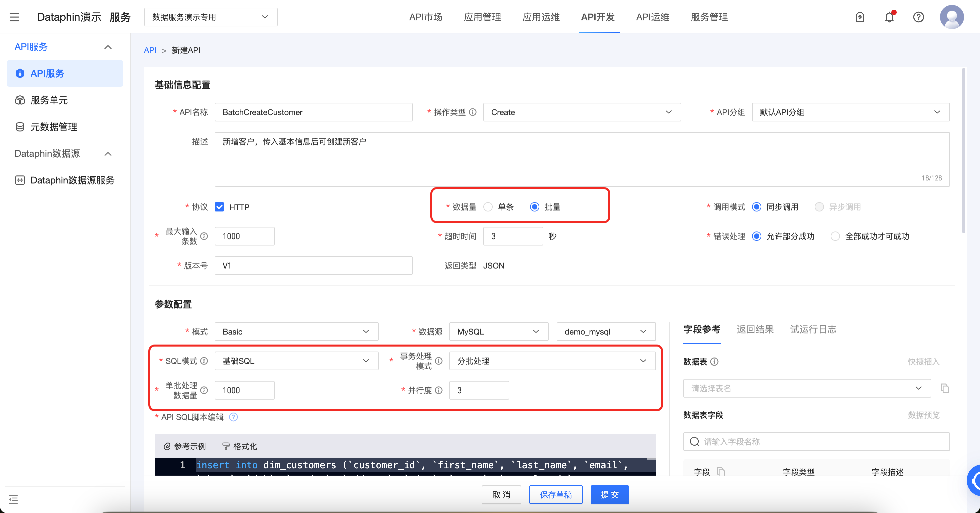Screen dimensions: 980x513
Task: Click 提交 to submit the API
Action: point(609,494)
